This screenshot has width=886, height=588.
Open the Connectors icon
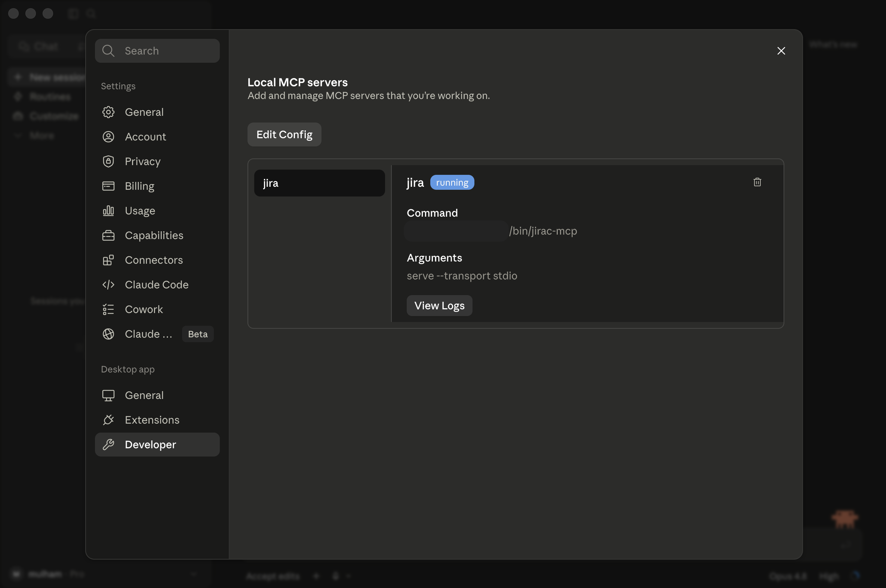tap(108, 260)
